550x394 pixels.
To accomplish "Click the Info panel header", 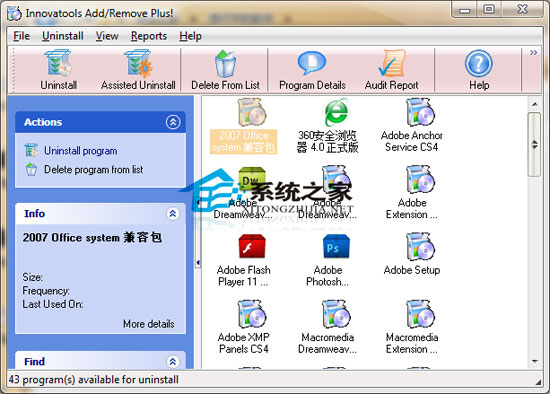I will (x=100, y=213).
